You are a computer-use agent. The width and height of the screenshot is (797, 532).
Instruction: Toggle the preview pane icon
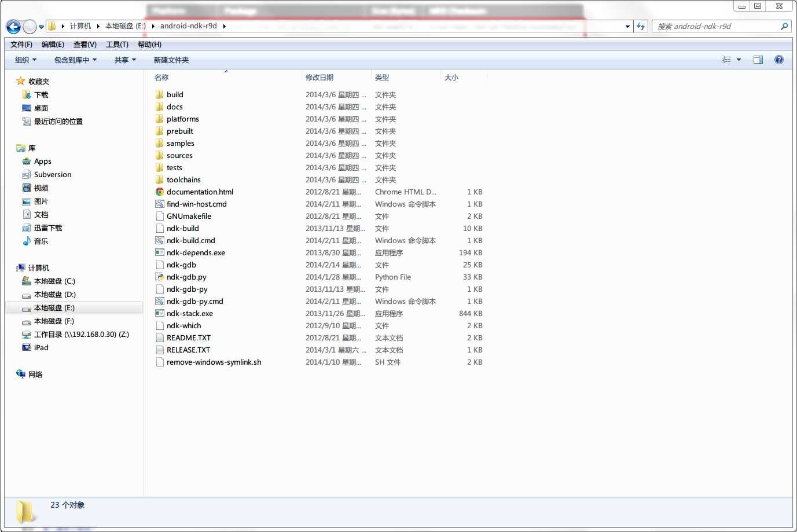pyautogui.click(x=758, y=60)
